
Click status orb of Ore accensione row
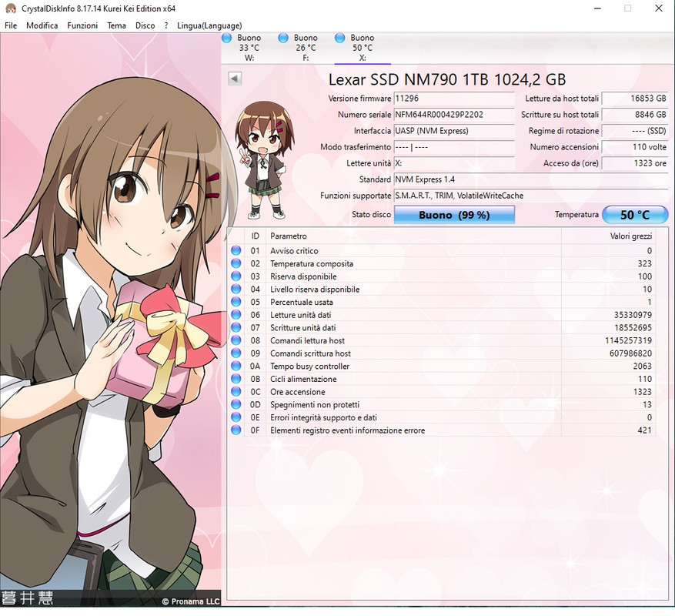pos(236,392)
